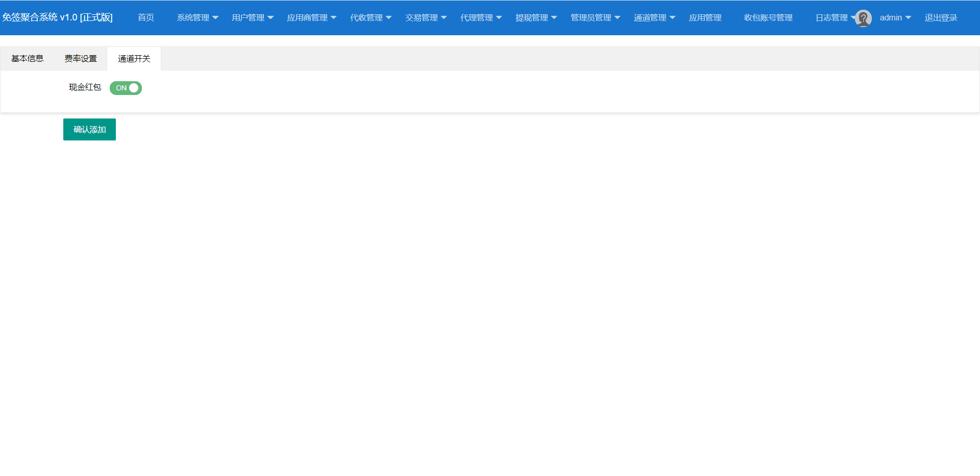Screen dimensions: 980x476
Task: Expand the 交易管理 menu
Action: coord(426,17)
